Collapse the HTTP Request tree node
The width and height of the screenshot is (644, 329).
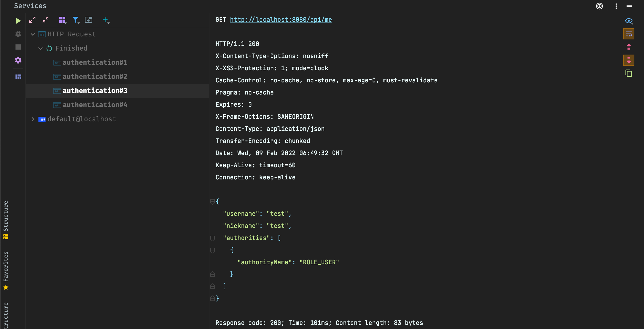pos(33,34)
